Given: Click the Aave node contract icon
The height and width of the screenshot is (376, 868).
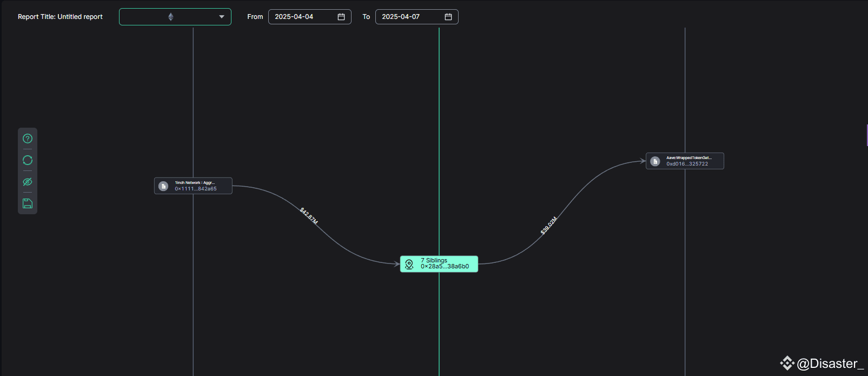Looking at the screenshot, I should click(x=655, y=161).
